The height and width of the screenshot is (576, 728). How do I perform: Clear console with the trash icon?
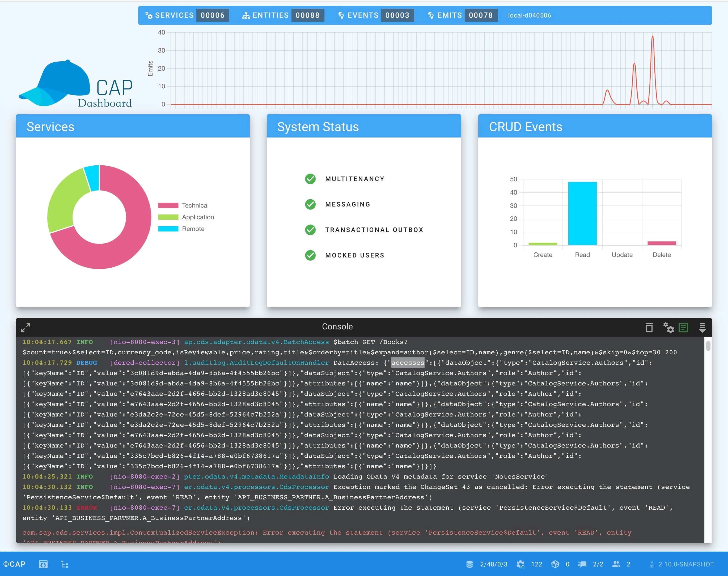(649, 328)
